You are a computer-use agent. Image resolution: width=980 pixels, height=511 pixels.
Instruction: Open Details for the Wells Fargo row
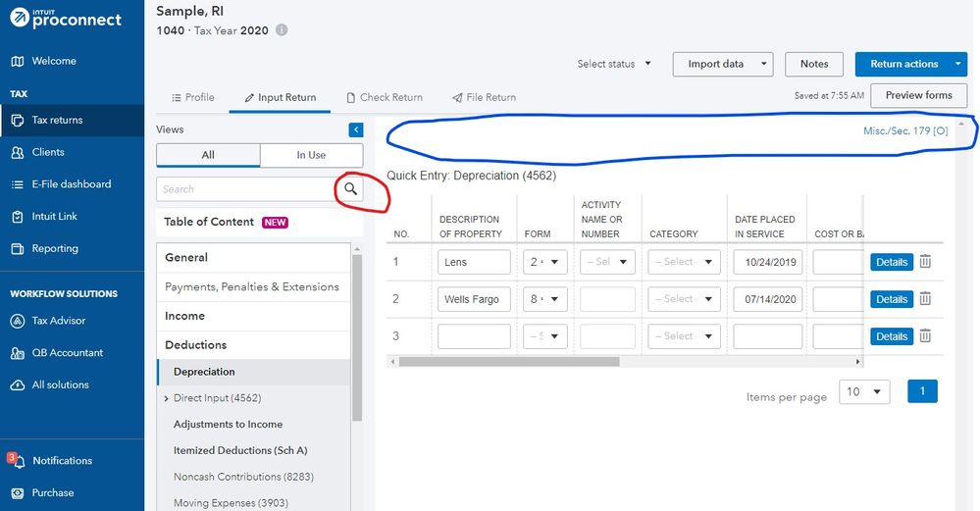[892, 299]
